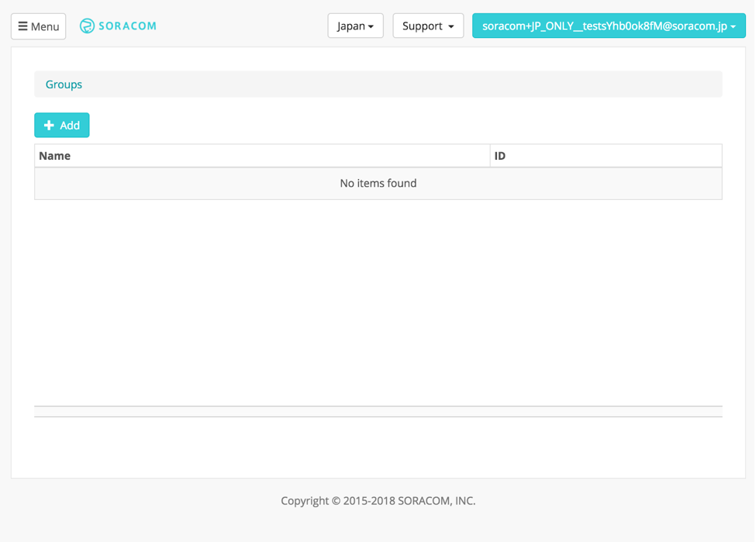Expand the Japan region dropdown

pos(355,26)
